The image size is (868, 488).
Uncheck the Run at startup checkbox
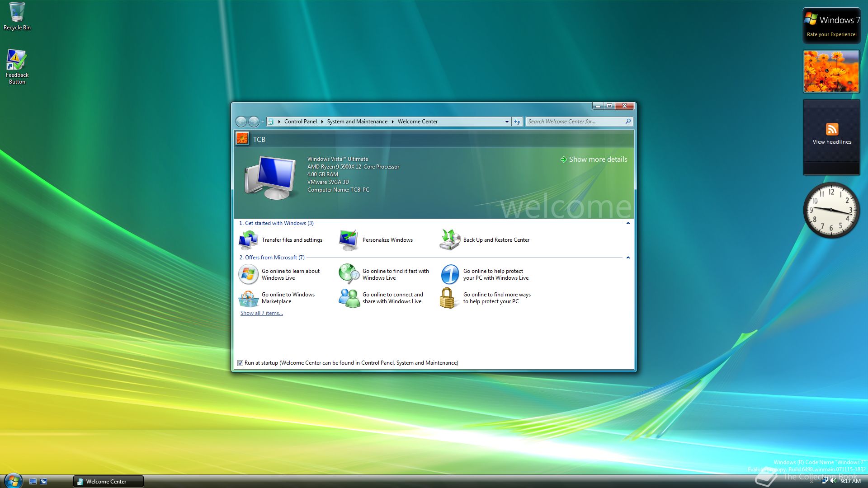pos(241,363)
